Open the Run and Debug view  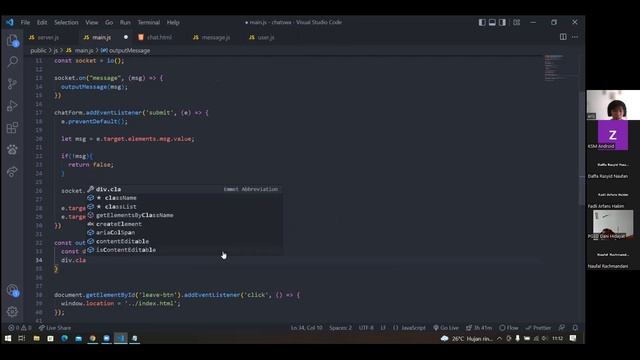click(12, 106)
